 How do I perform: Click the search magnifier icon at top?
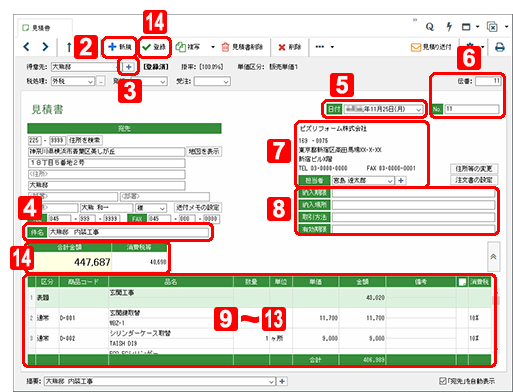(430, 27)
